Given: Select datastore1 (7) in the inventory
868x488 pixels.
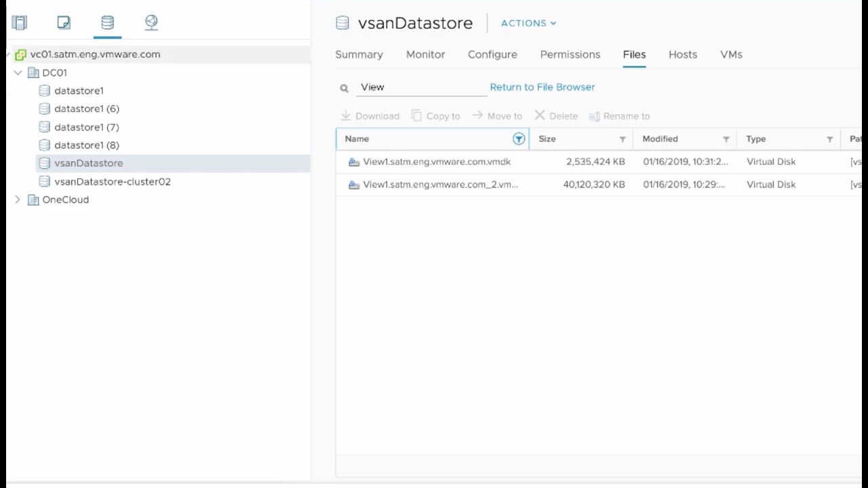Looking at the screenshot, I should coord(86,127).
